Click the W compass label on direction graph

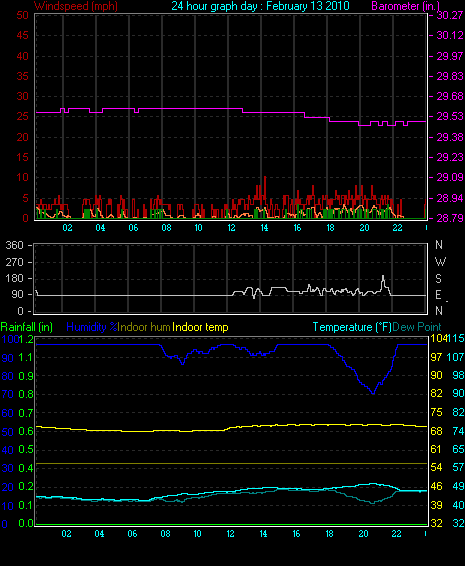tap(440, 261)
